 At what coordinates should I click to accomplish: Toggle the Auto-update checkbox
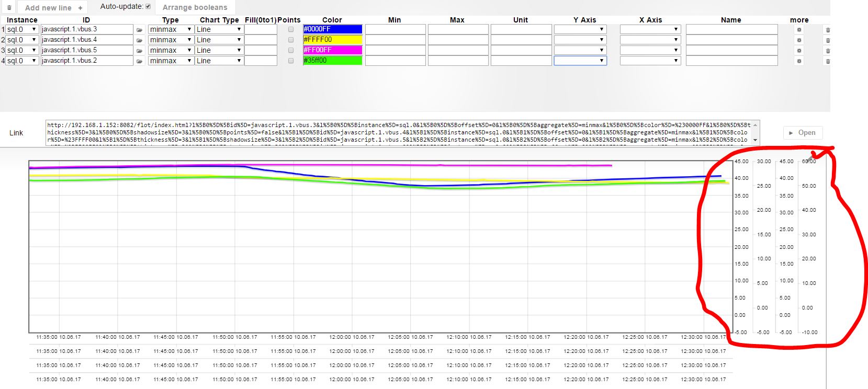[148, 7]
